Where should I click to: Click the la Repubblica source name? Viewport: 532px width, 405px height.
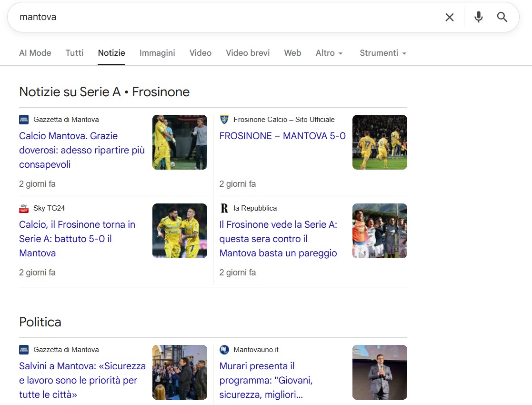(x=255, y=208)
